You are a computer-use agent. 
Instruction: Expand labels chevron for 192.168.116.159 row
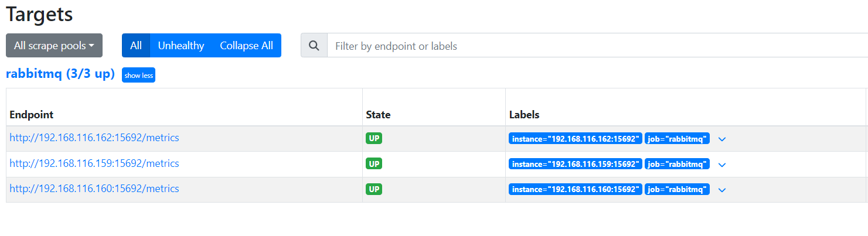click(x=722, y=165)
